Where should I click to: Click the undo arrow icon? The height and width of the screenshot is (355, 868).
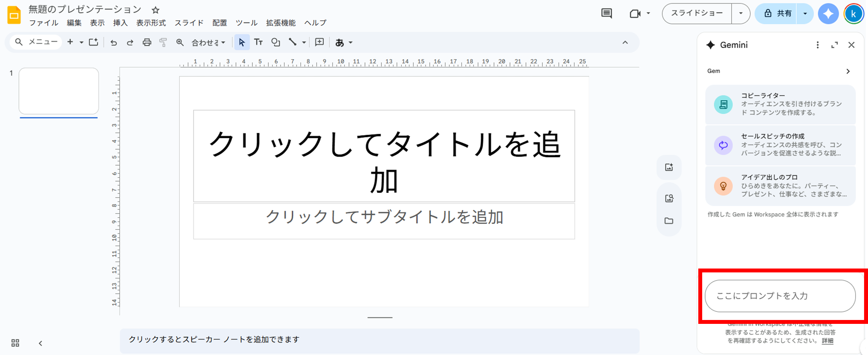(113, 42)
